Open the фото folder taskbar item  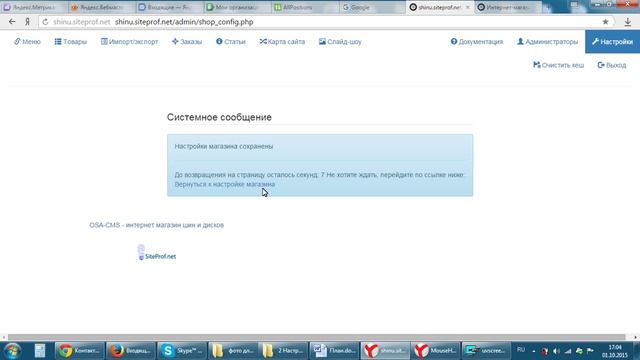click(x=233, y=351)
